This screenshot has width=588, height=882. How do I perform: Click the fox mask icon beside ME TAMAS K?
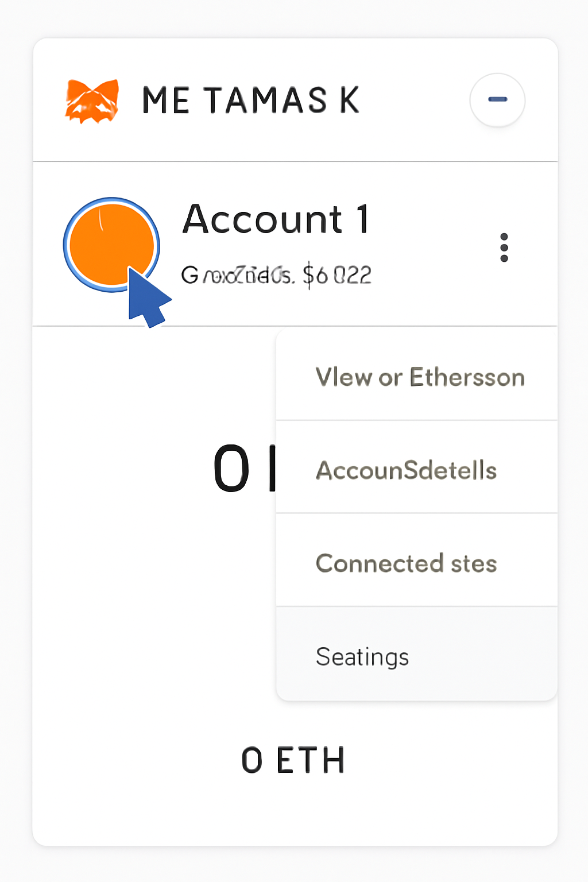[93, 100]
